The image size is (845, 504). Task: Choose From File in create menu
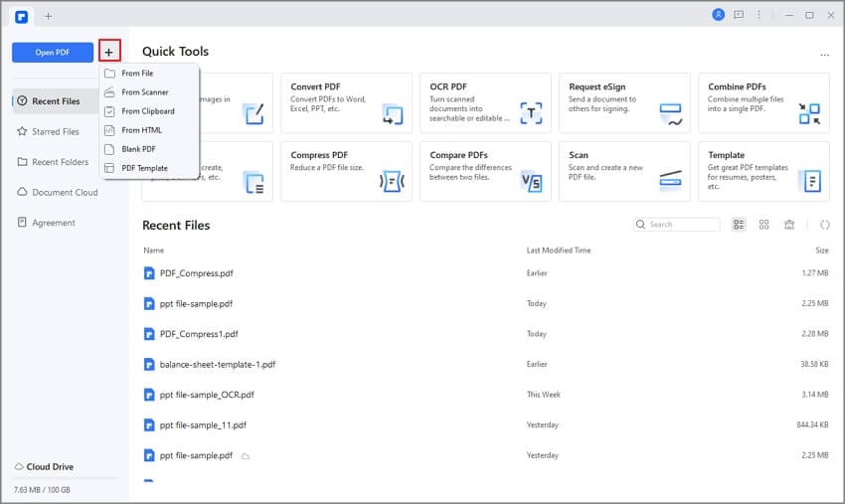149,74
